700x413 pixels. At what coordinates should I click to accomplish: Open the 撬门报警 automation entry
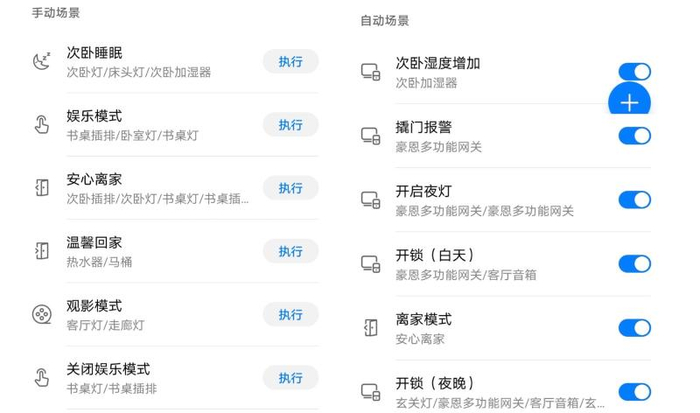pos(480,136)
